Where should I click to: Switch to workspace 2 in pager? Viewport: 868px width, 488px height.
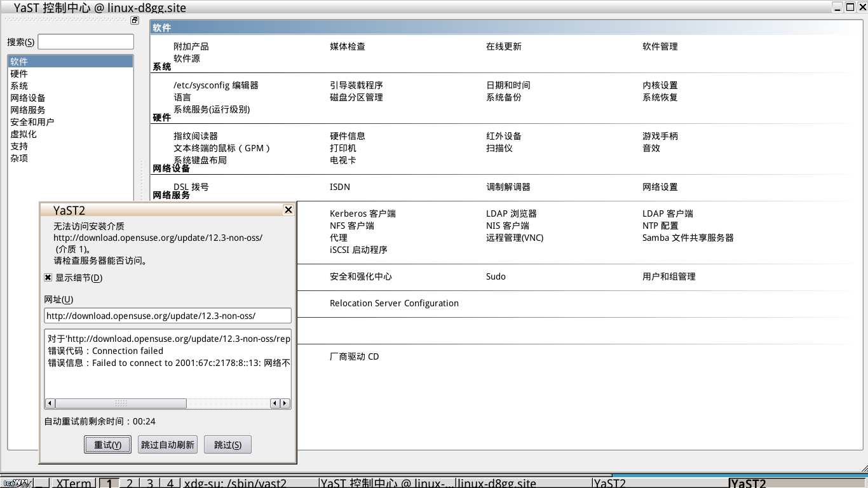(x=130, y=483)
